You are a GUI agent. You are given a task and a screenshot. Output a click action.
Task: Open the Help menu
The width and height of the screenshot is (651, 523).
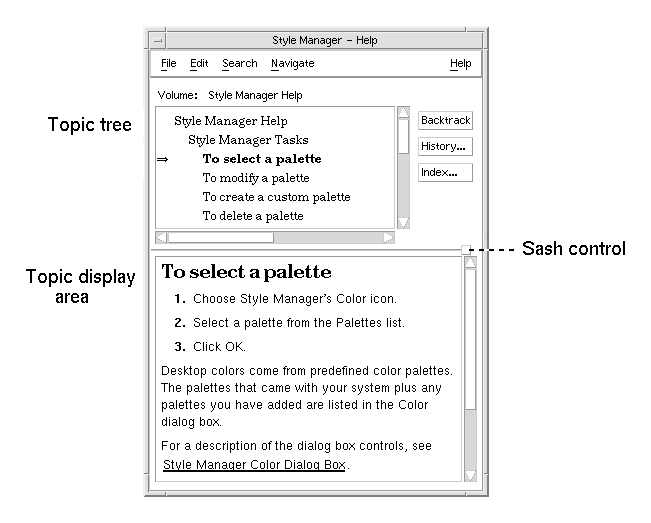(x=460, y=64)
